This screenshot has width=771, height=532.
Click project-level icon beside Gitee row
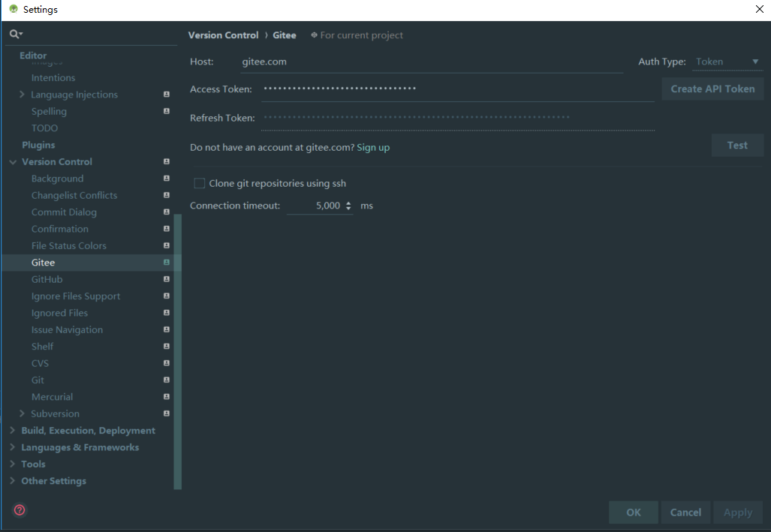[x=167, y=263]
